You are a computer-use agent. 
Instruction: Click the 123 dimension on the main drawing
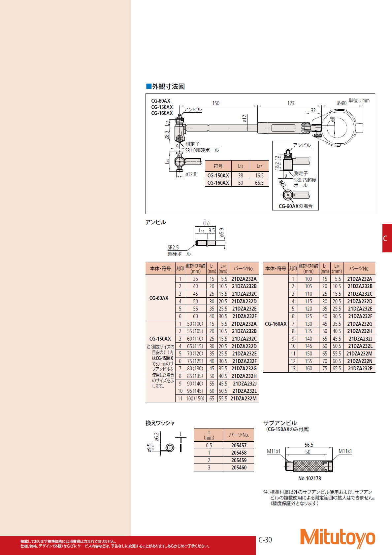[x=291, y=103]
